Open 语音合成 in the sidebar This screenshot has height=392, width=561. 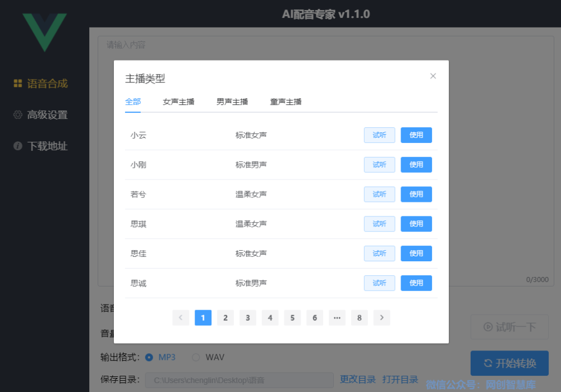click(40, 84)
